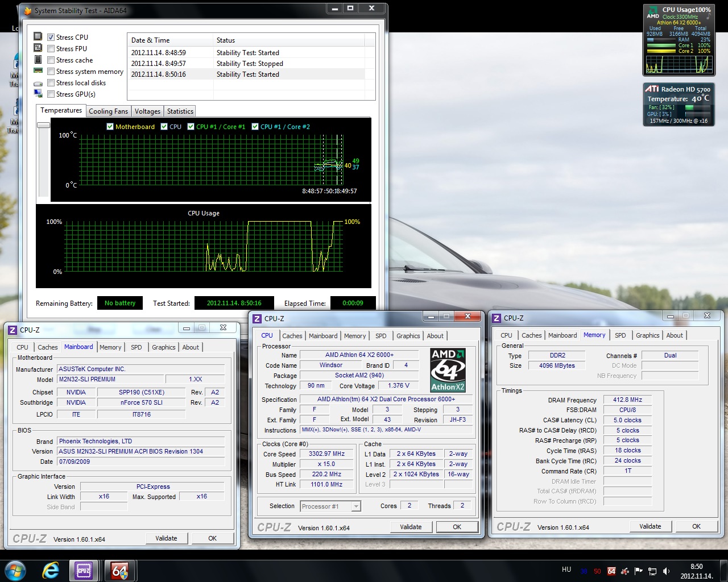The height and width of the screenshot is (582, 728).
Task: Open the Processor #1 selection dropdown
Action: tap(330, 506)
